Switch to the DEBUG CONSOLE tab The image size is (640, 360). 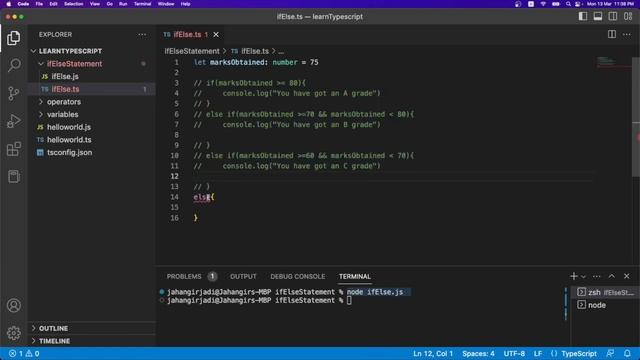(298, 276)
